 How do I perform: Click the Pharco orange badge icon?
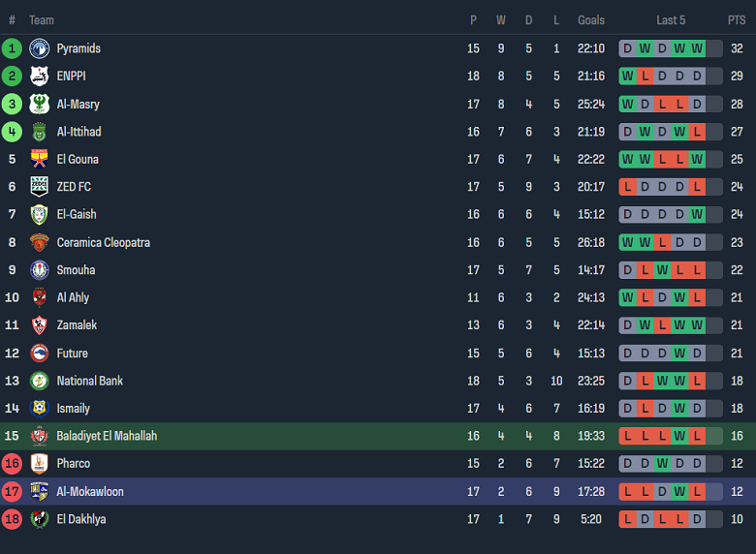(x=39, y=464)
